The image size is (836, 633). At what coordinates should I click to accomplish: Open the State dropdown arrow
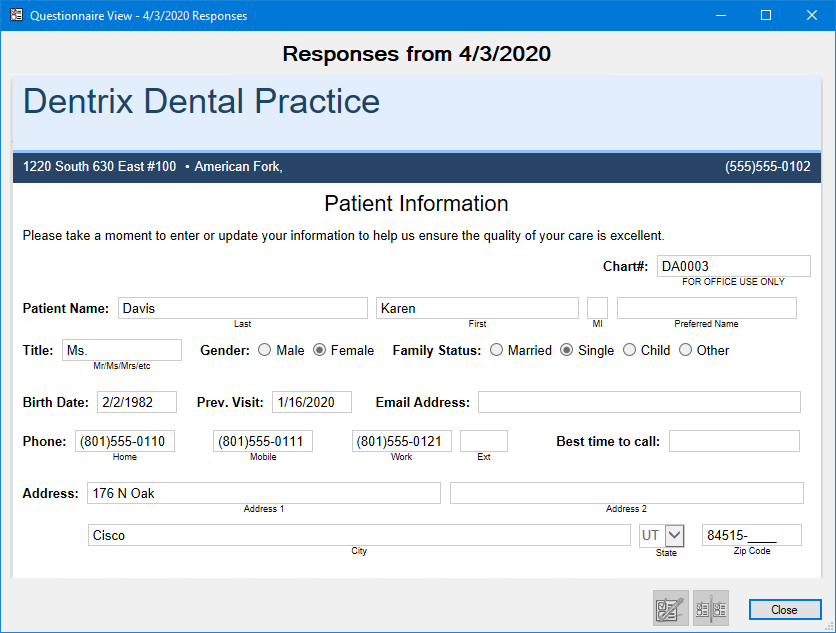click(674, 535)
